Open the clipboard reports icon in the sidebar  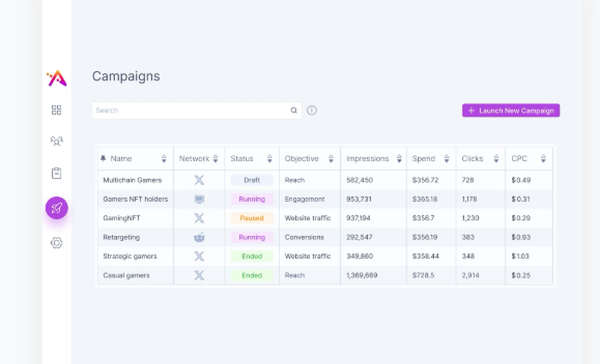(x=56, y=172)
